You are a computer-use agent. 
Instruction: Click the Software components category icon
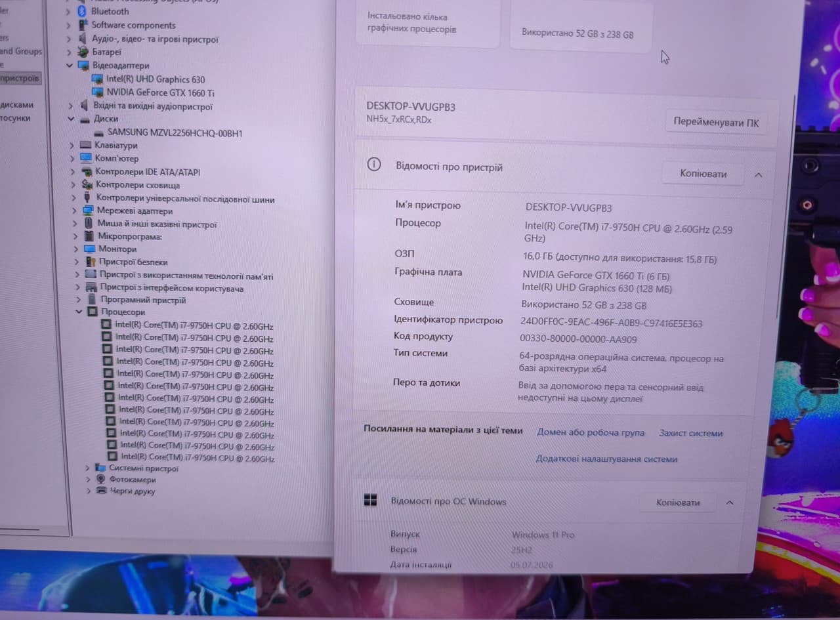83,25
